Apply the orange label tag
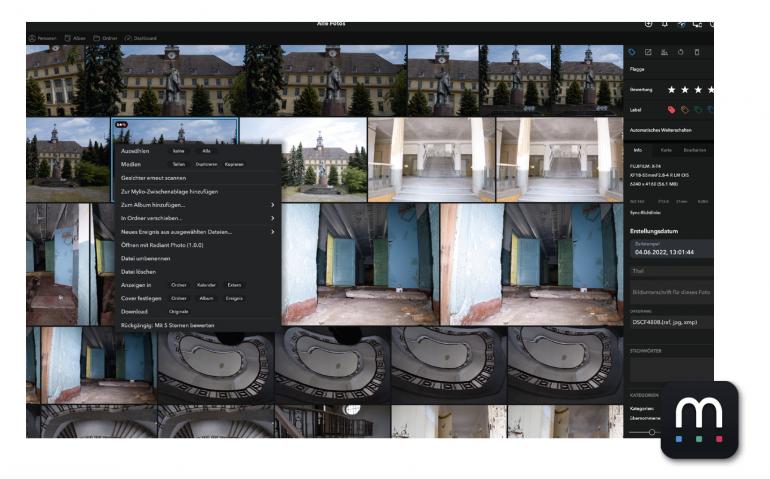The image size is (770, 479). 685,110
